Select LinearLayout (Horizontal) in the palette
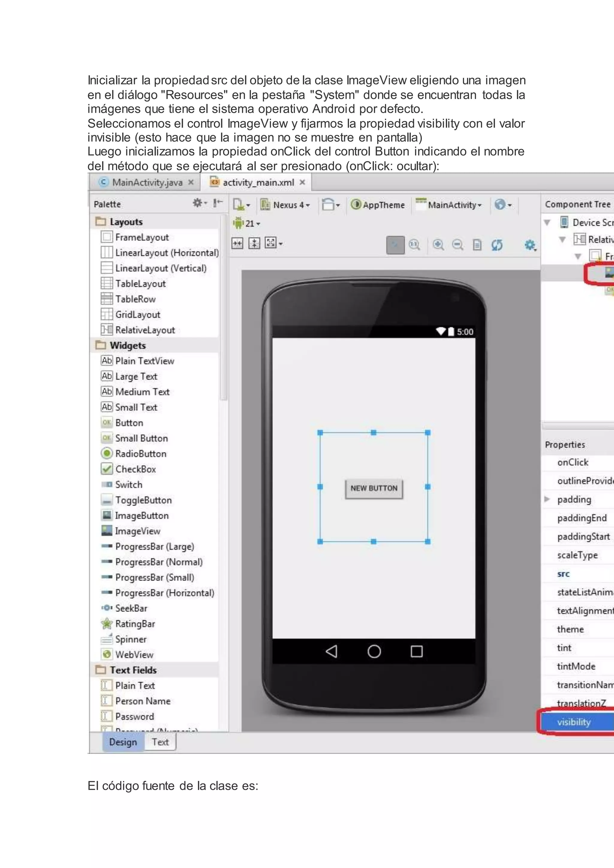 pos(160,253)
